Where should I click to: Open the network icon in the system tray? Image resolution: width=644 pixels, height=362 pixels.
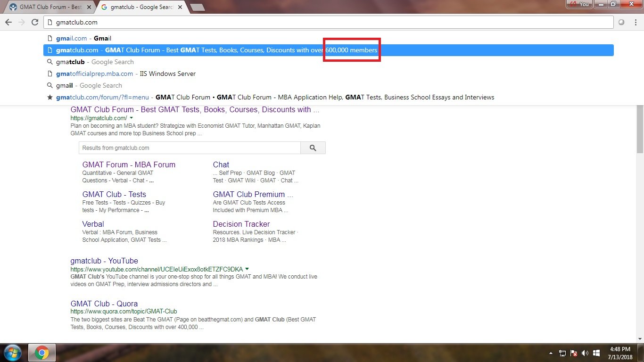562,353
